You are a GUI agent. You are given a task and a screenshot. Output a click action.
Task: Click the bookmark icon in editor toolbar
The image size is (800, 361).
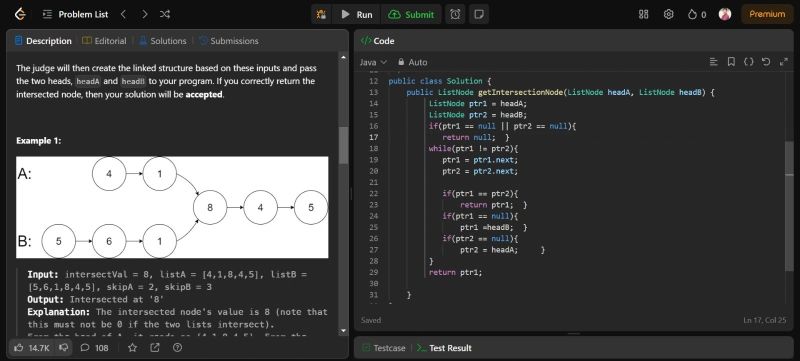tap(731, 62)
